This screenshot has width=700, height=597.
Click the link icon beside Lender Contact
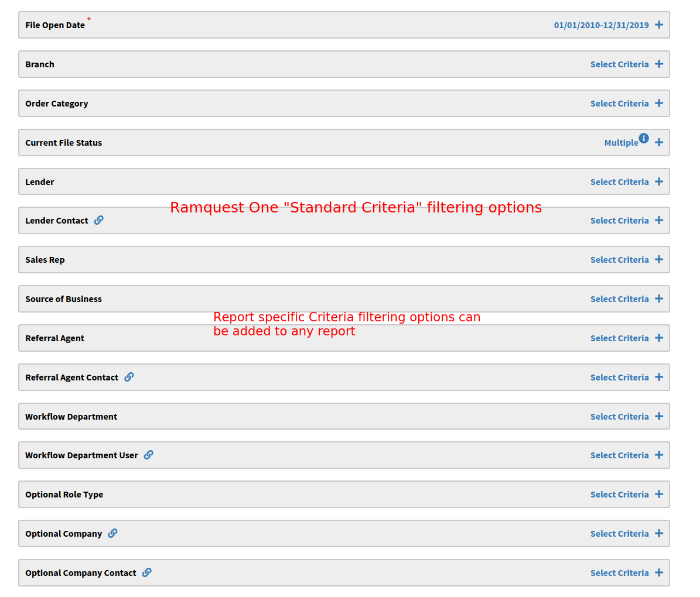(98, 219)
